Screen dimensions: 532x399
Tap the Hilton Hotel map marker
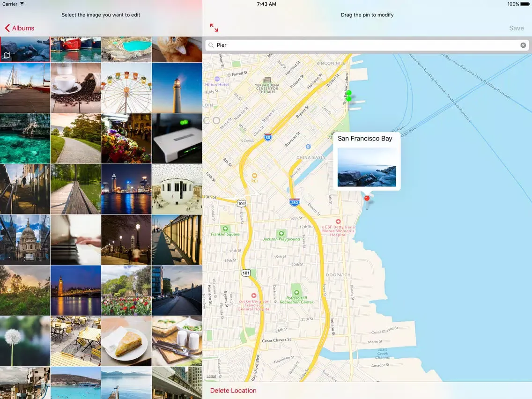(217, 79)
